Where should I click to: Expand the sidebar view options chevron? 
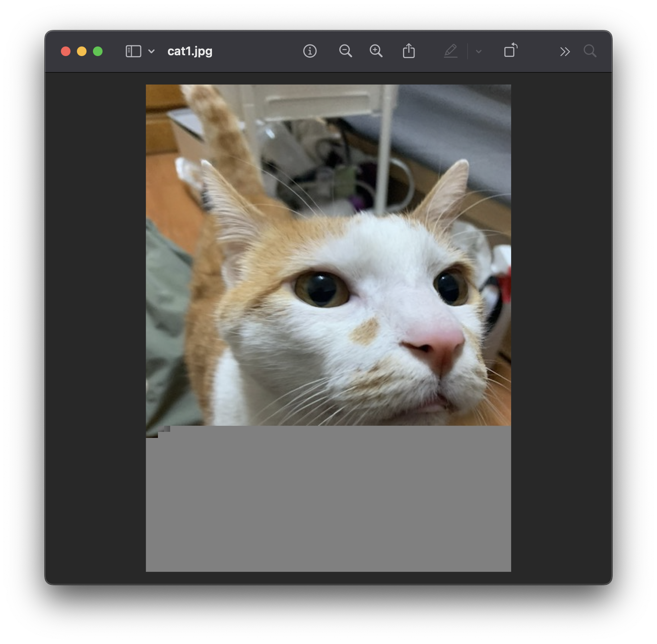pos(151,51)
